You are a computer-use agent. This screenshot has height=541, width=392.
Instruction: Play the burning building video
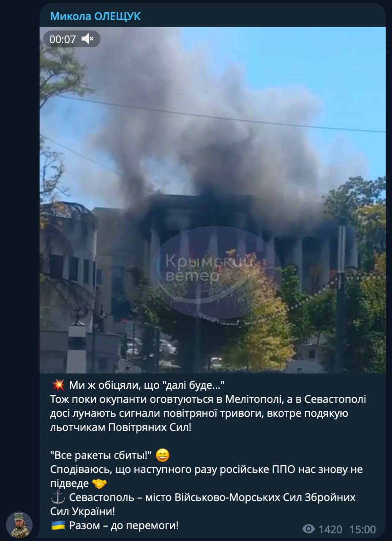click(212, 200)
